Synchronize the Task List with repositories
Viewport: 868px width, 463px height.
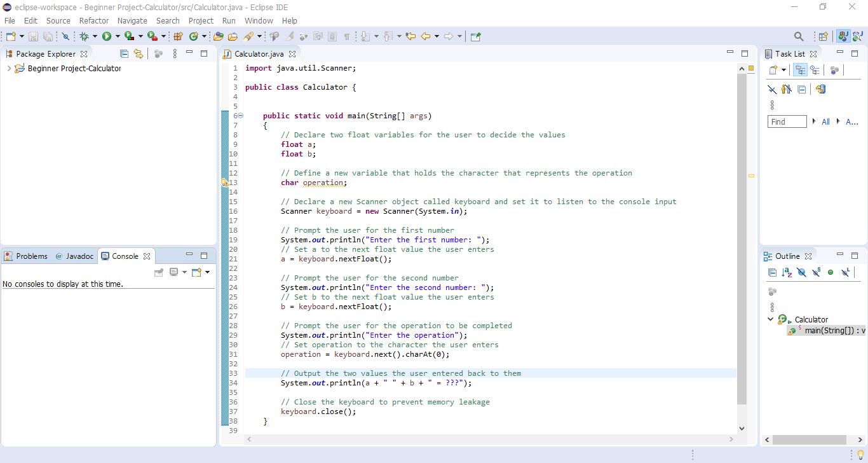(x=820, y=89)
